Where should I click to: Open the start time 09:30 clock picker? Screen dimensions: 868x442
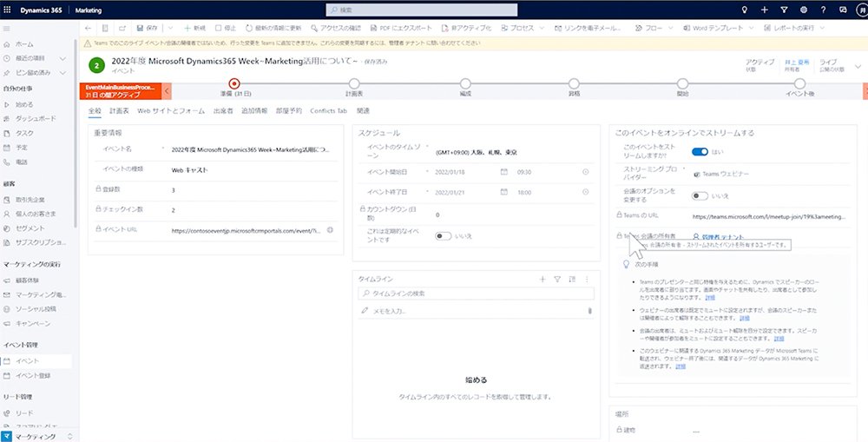click(586, 172)
